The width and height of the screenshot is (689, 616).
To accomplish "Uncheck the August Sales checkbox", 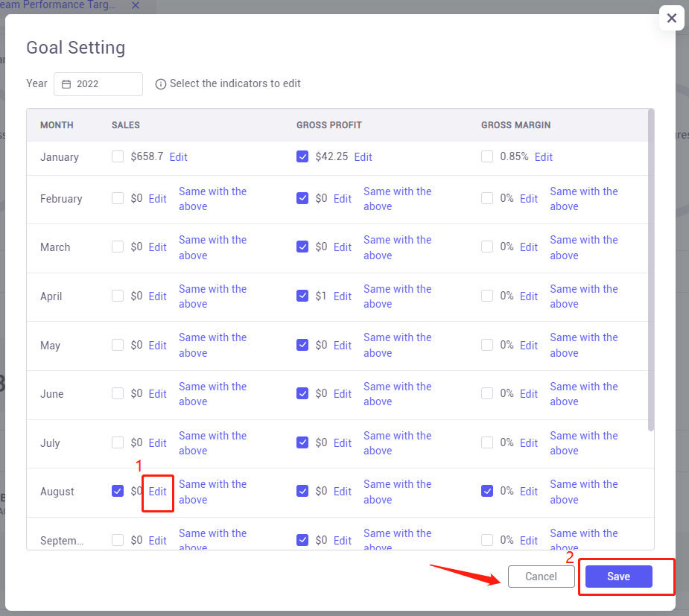I will pyautogui.click(x=118, y=491).
